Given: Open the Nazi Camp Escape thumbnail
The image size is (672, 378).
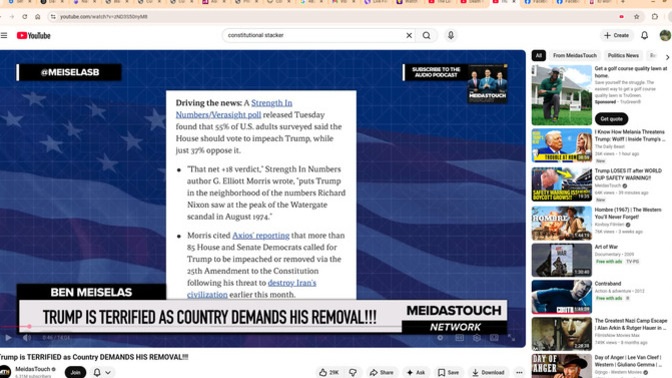Looking at the screenshot, I should pyautogui.click(x=562, y=334).
